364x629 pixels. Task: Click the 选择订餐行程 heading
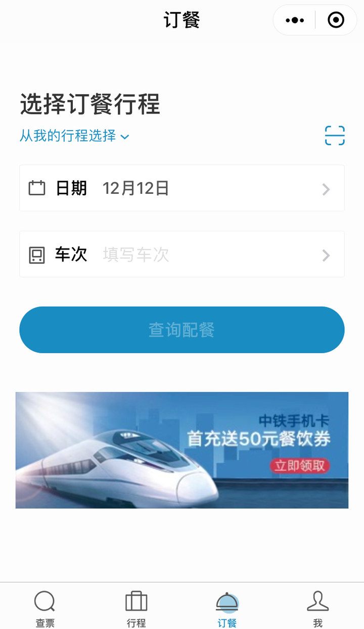(x=90, y=104)
